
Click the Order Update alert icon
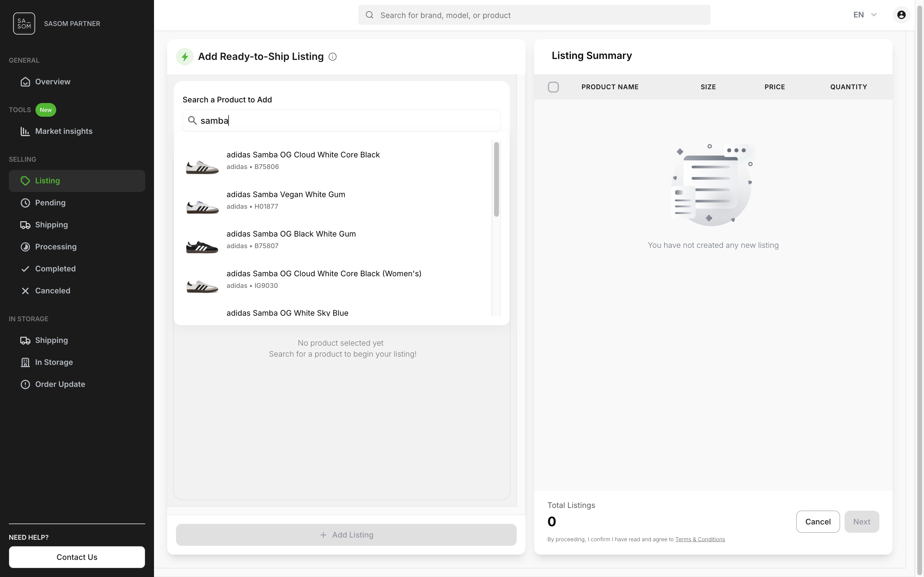pyautogui.click(x=25, y=384)
